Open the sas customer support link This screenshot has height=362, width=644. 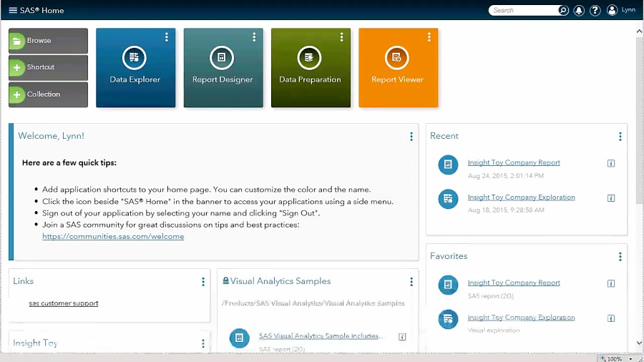coord(63,303)
